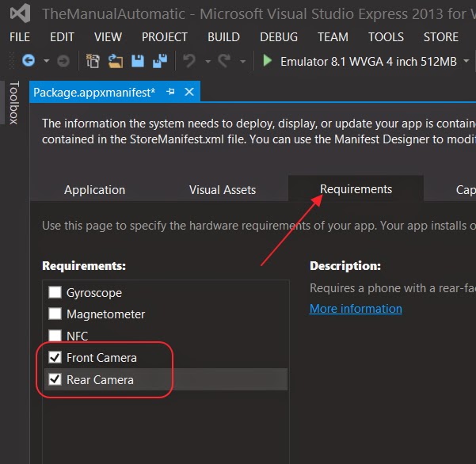This screenshot has height=464, width=476.
Task: Save the file with the floppy disk icon
Action: pos(138,61)
